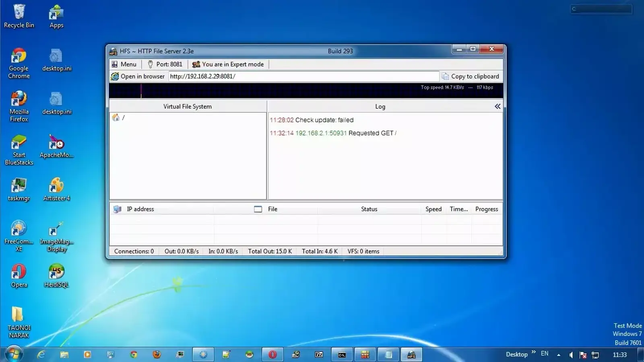Screen dimensions: 644x362
Task: Select the HeidiSQL desktop icon
Action: (56, 276)
